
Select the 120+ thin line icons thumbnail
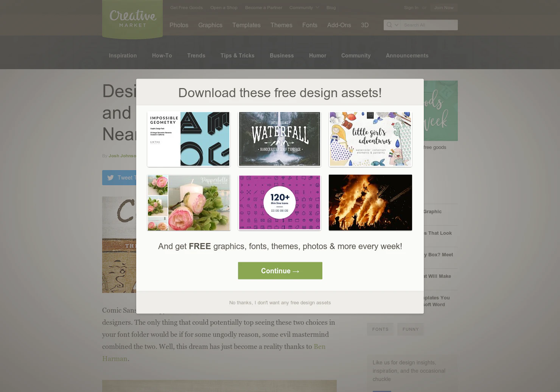pyautogui.click(x=279, y=203)
